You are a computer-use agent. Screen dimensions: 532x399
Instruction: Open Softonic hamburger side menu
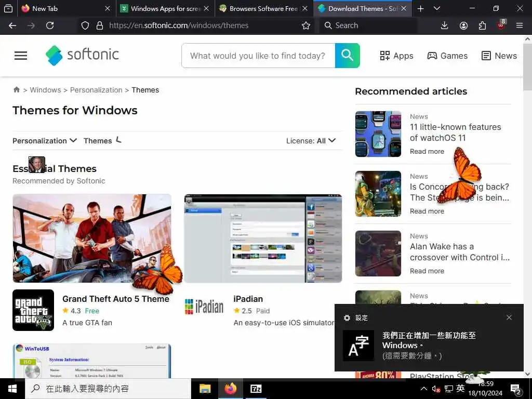pyautogui.click(x=21, y=56)
